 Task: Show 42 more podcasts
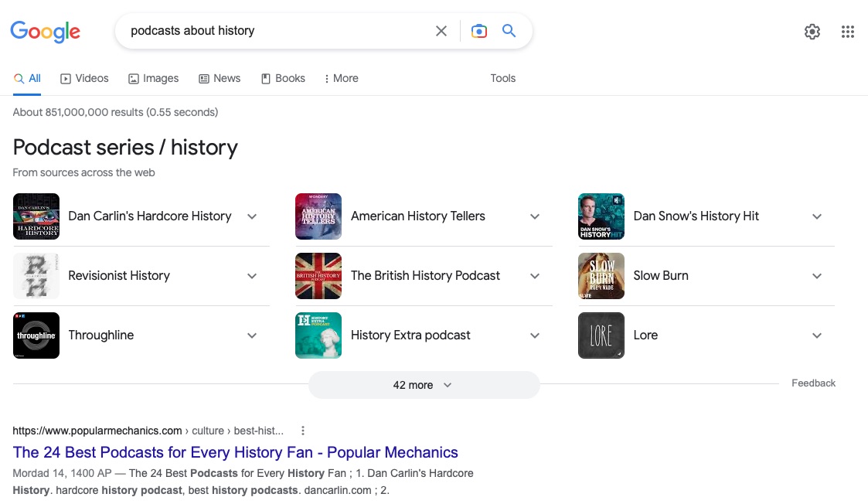coord(424,385)
